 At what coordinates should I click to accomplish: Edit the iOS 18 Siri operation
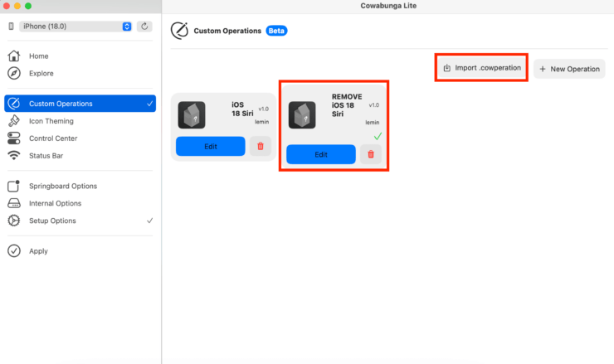pyautogui.click(x=210, y=147)
